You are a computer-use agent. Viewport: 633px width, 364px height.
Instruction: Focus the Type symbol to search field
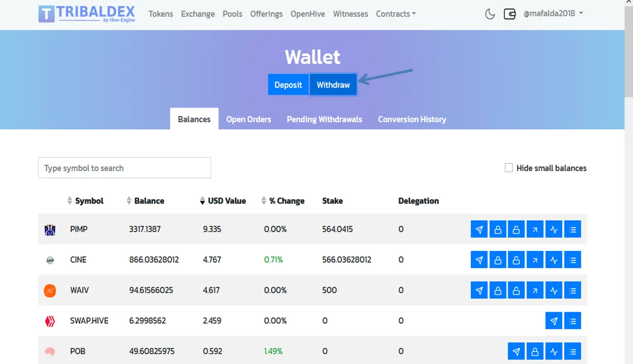pyautogui.click(x=125, y=168)
